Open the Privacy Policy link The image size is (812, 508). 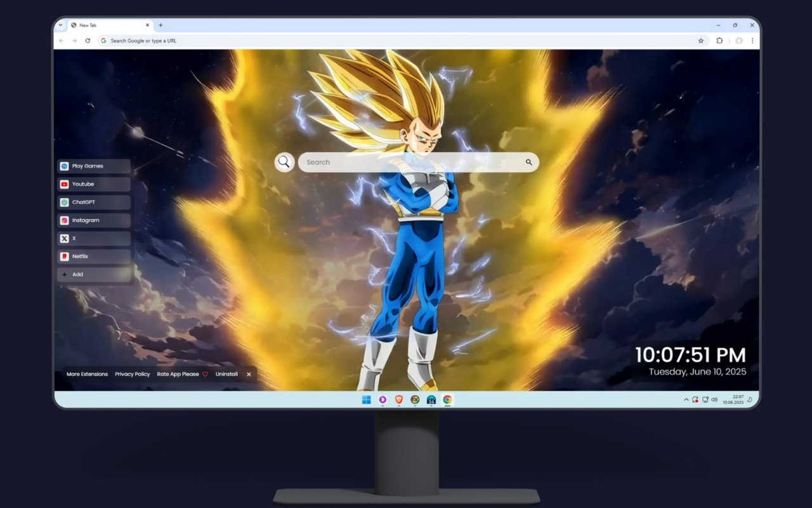[133, 374]
